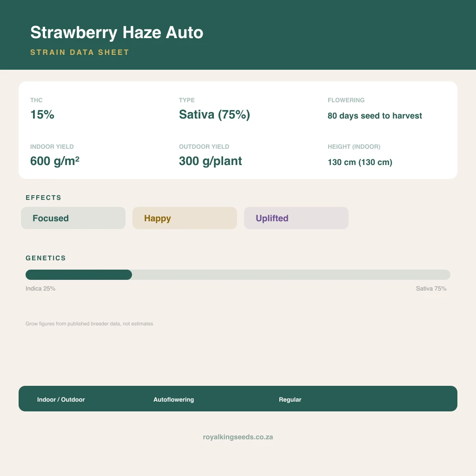
Task: Click the 80 days seed to harvest value
Action: point(375,116)
